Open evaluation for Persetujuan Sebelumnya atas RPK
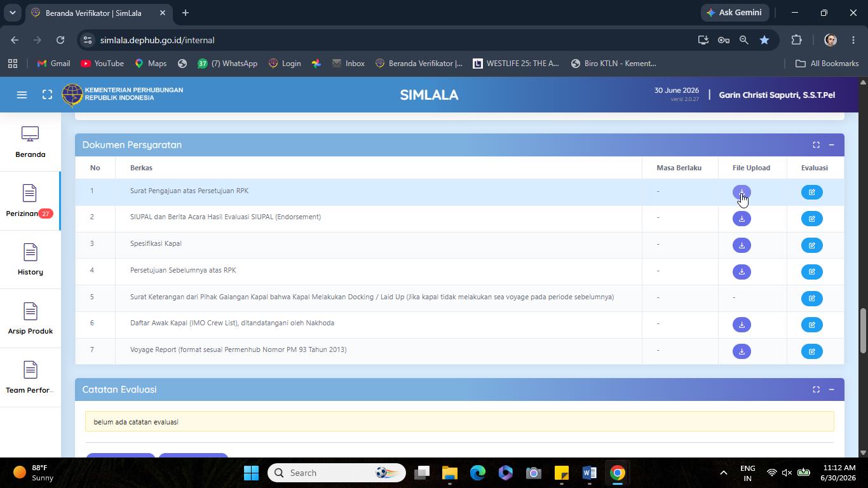This screenshot has width=868, height=488. click(x=811, y=272)
